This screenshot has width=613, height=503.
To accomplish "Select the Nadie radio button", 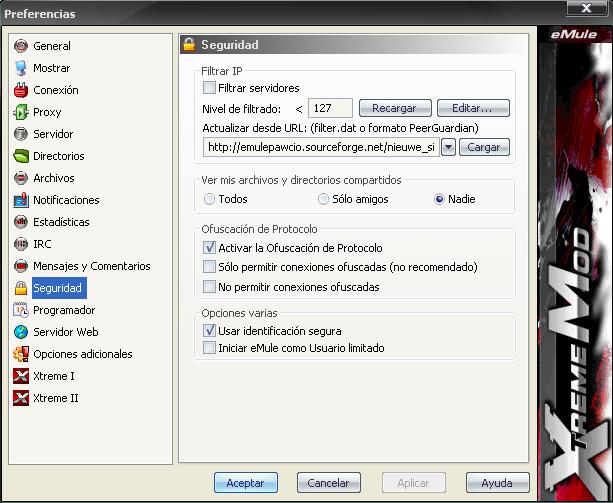I will tap(439, 199).
